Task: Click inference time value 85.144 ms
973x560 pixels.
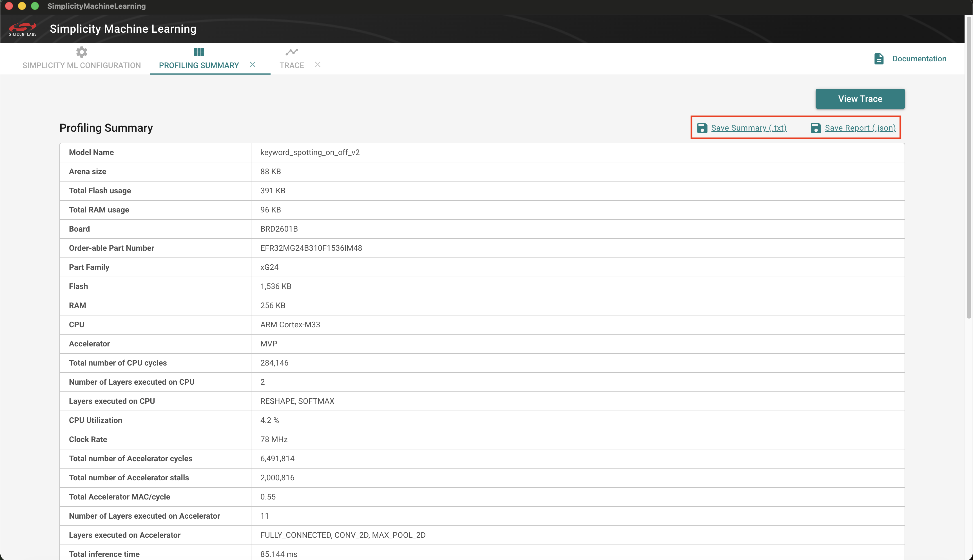Action: point(278,555)
